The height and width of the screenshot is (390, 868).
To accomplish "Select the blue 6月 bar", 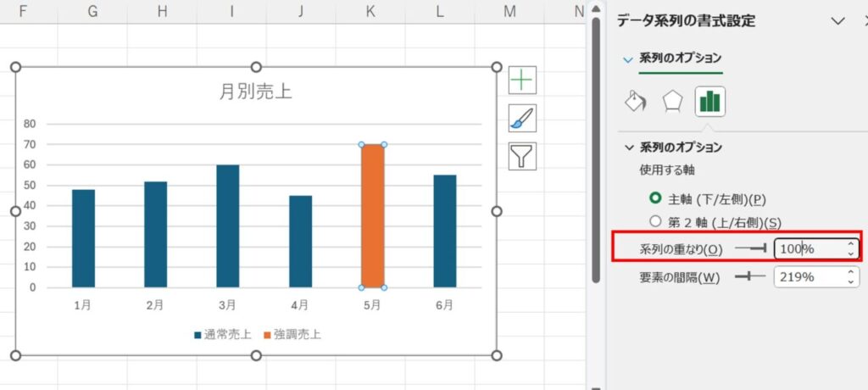I will [444, 231].
